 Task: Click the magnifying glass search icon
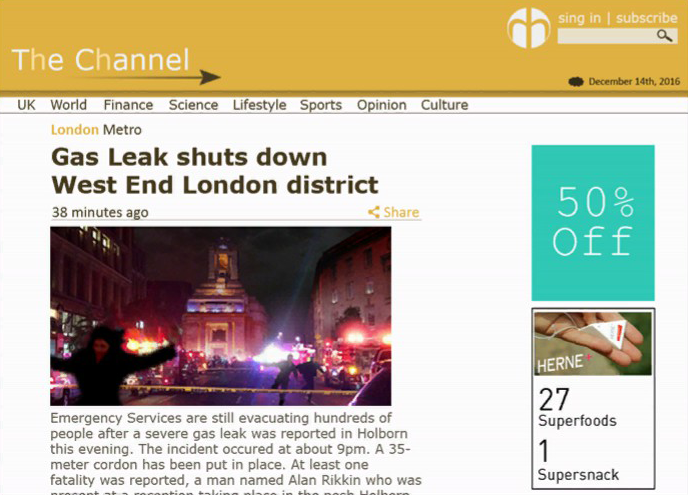coord(664,36)
